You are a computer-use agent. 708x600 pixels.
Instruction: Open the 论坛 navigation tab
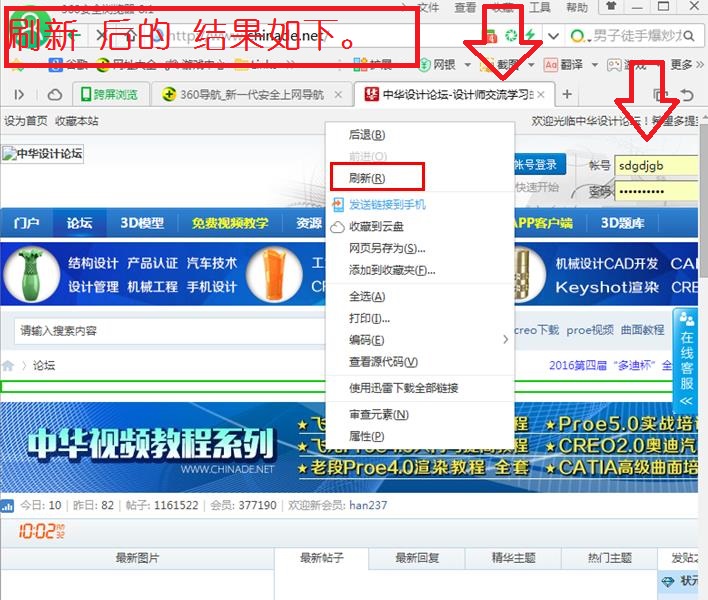click(x=79, y=223)
